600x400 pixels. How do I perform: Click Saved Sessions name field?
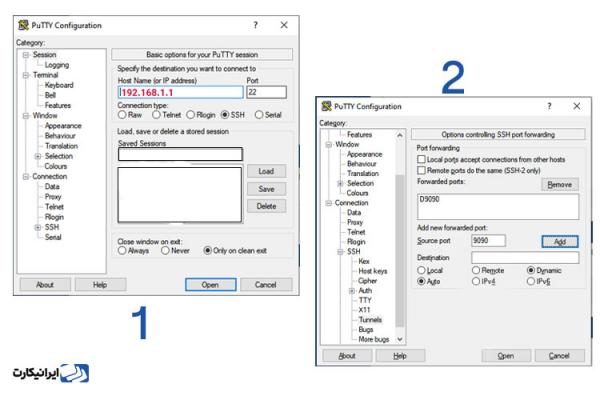tap(180, 154)
